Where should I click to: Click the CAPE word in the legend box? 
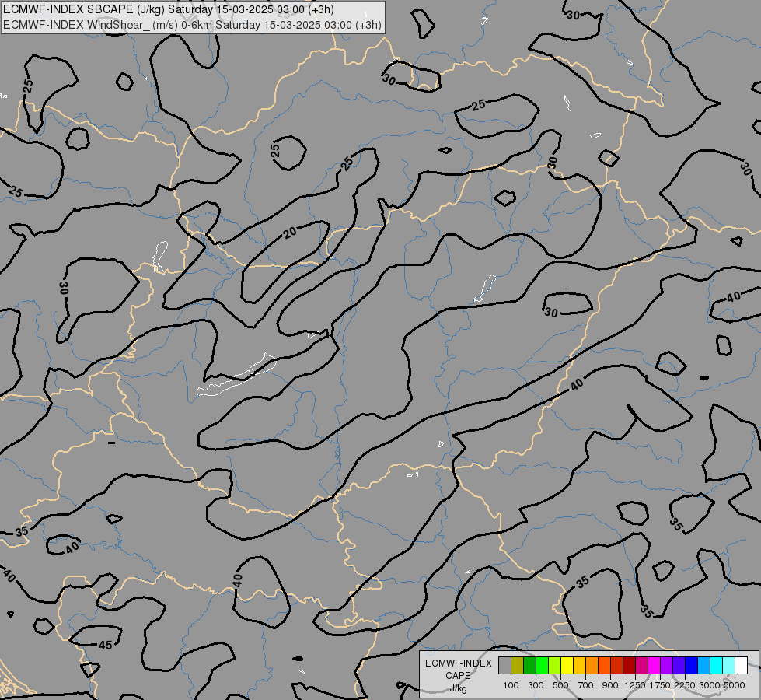coord(458,676)
